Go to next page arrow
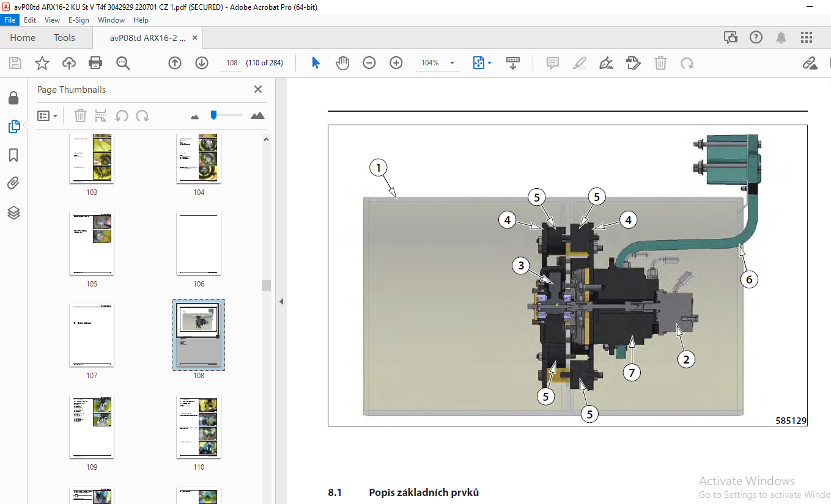The height and width of the screenshot is (504, 831). 202,63
